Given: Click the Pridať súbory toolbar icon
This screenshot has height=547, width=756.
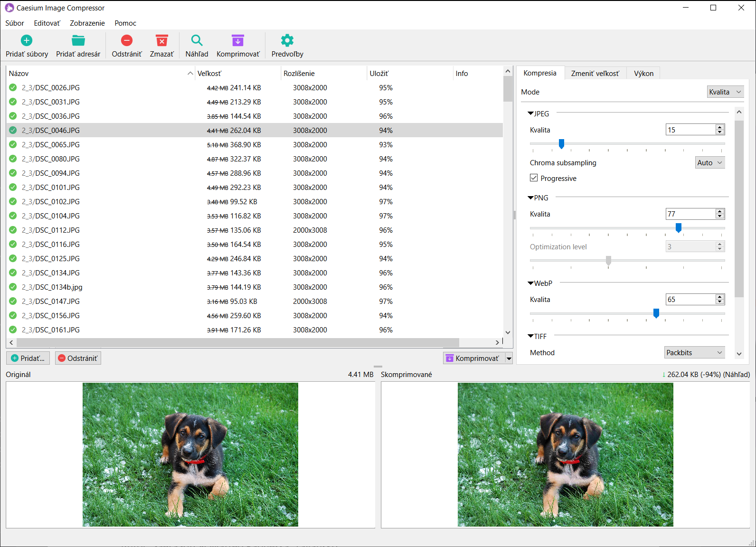Looking at the screenshot, I should pyautogui.click(x=27, y=41).
